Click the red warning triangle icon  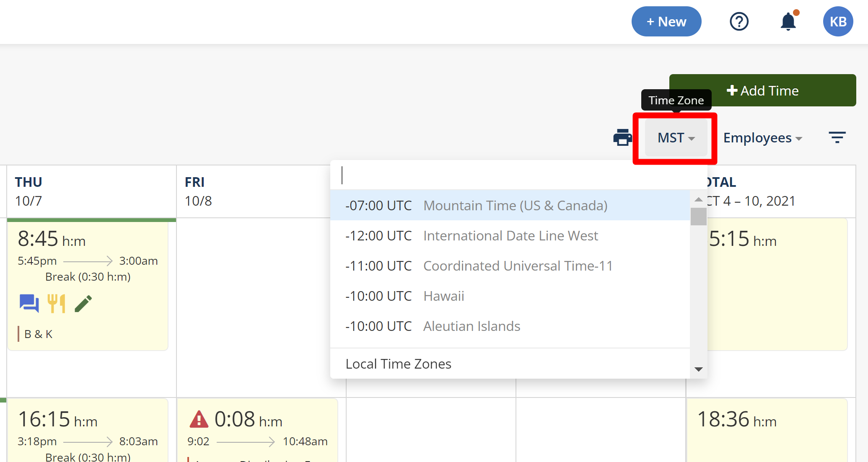(x=199, y=419)
